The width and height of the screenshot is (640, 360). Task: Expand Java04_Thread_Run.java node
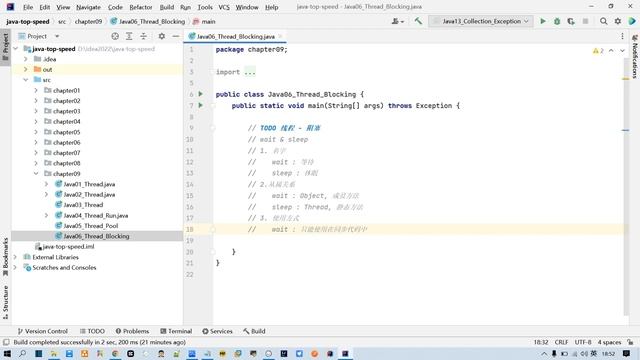click(x=46, y=215)
